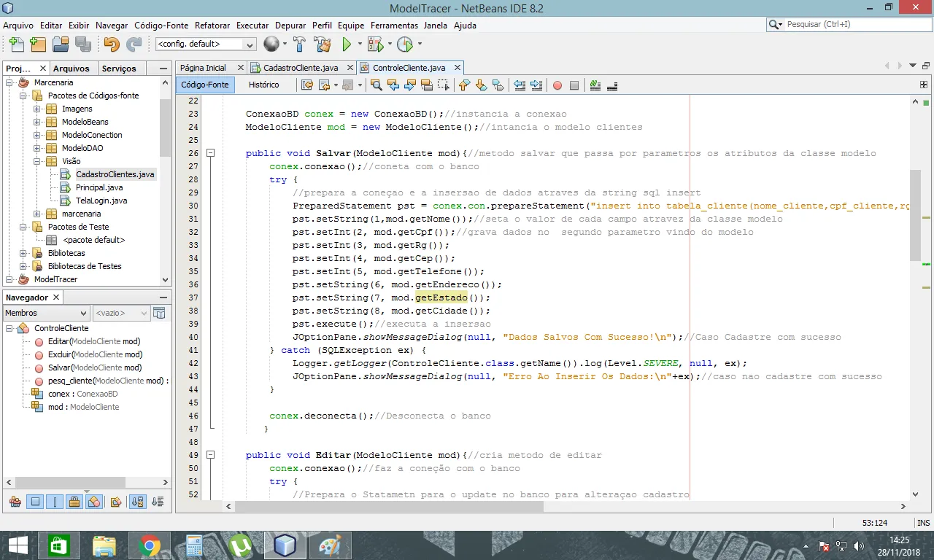Screen dimensions: 934x560
Task: Shift the line left in the editor toolbar
Action: pyautogui.click(x=520, y=85)
